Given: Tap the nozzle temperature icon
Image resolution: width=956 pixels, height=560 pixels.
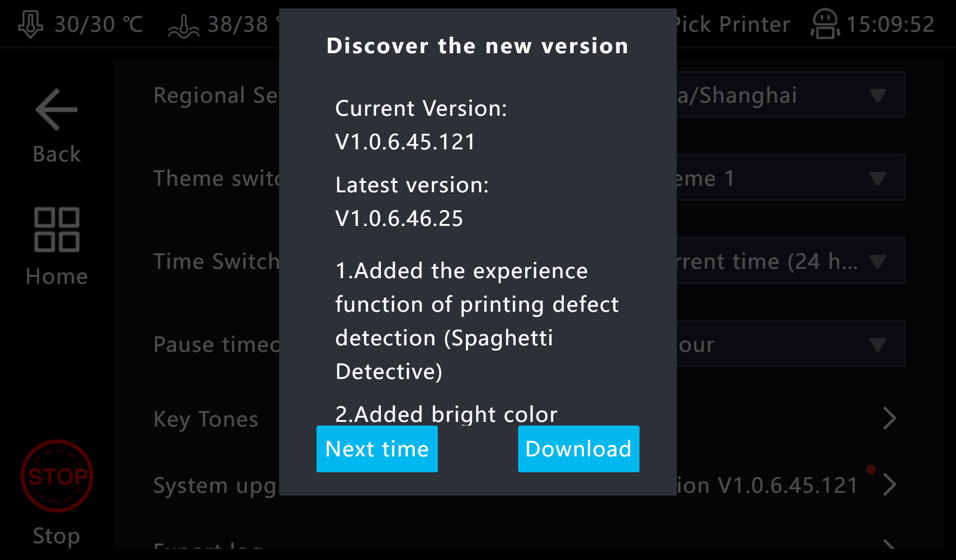Looking at the screenshot, I should [30, 24].
